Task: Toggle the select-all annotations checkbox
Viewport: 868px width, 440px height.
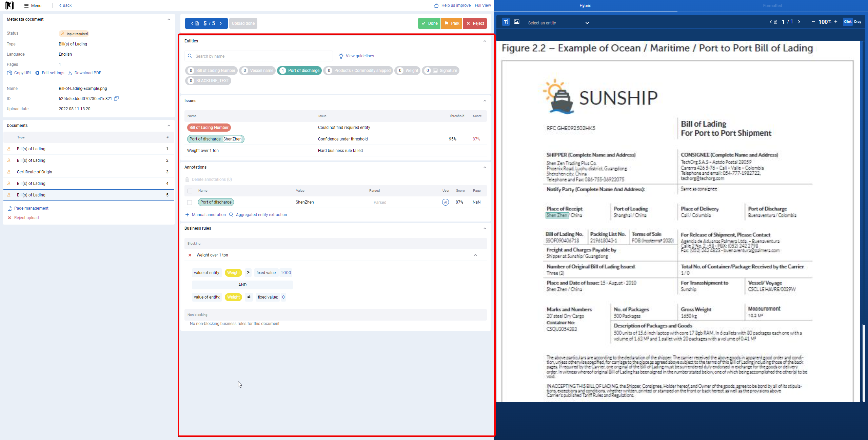Action: coord(190,191)
